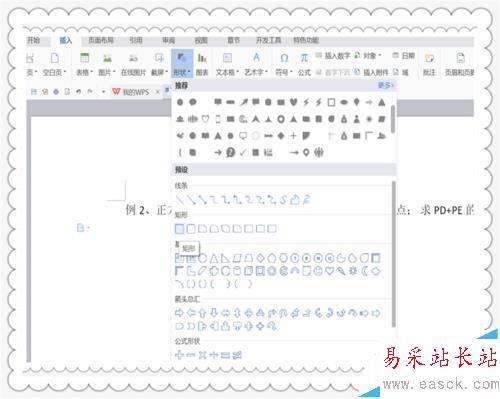Viewport: 500px width, 399px height.
Task: Select the up block arrow shape
Action: 202,313
